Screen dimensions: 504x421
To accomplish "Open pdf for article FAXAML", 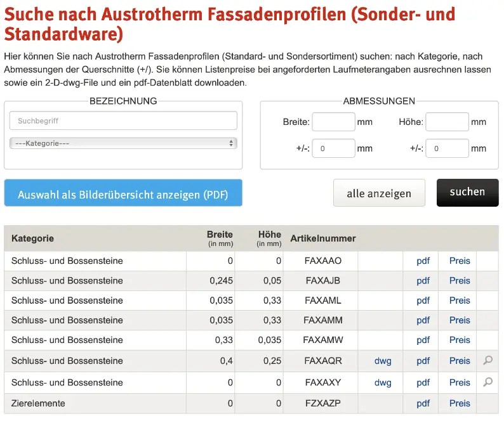I will [x=423, y=301].
